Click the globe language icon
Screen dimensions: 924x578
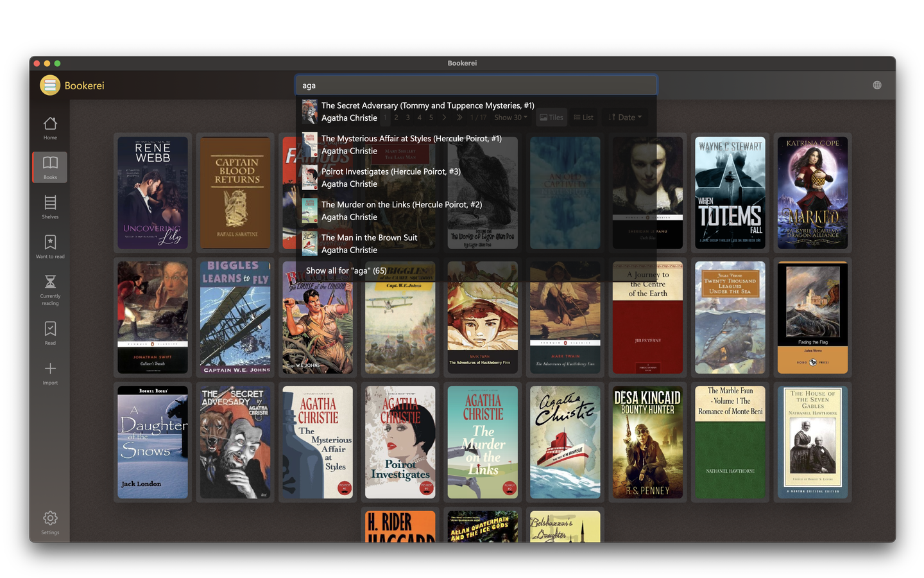877,85
